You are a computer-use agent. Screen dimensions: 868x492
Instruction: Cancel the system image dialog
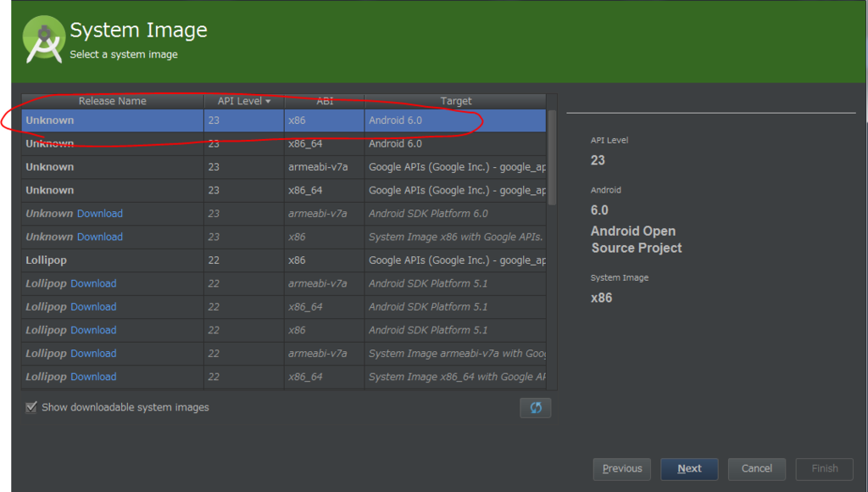(757, 469)
